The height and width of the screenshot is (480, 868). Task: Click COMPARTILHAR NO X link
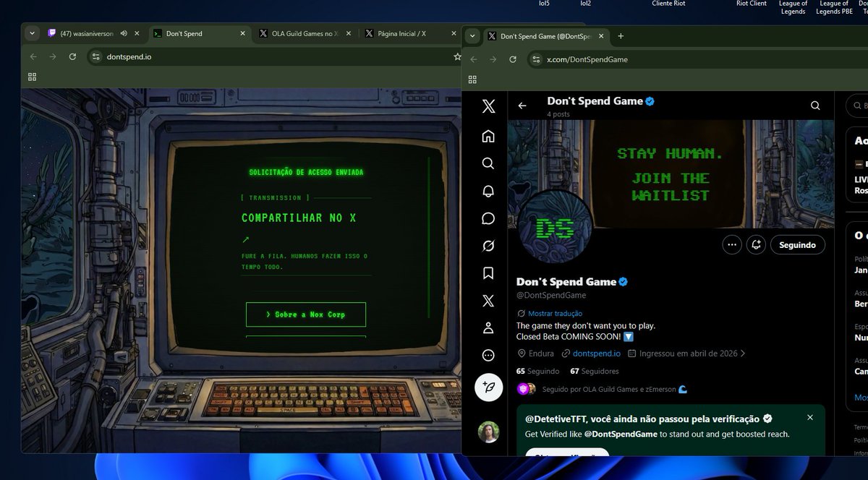pos(299,218)
